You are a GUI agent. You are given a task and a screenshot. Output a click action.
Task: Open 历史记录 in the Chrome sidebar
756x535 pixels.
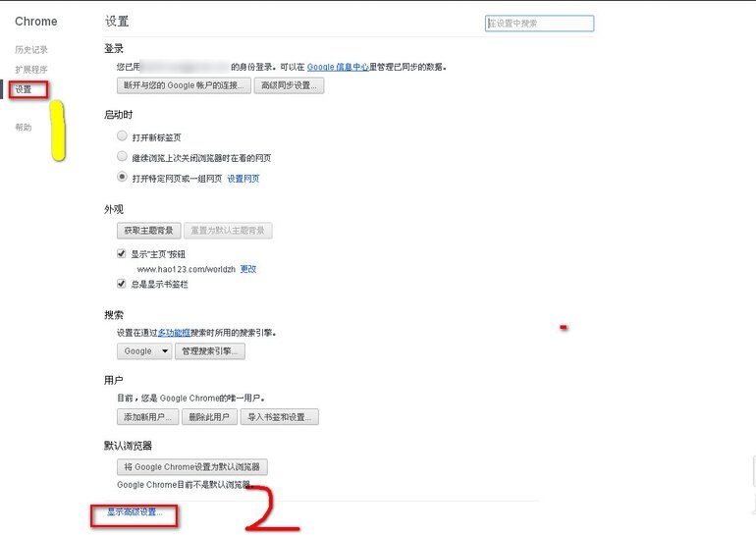tap(31, 50)
